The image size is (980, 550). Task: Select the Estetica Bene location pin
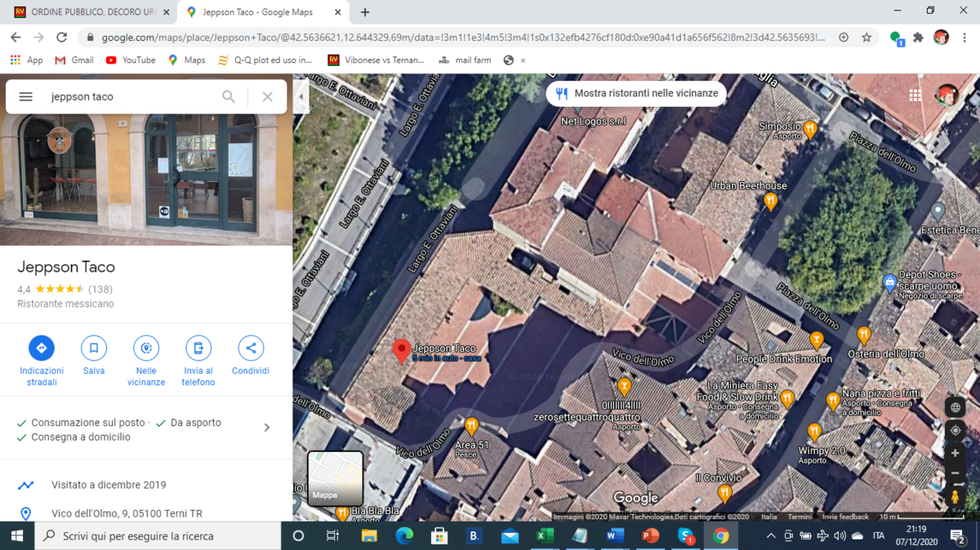pos(938,211)
